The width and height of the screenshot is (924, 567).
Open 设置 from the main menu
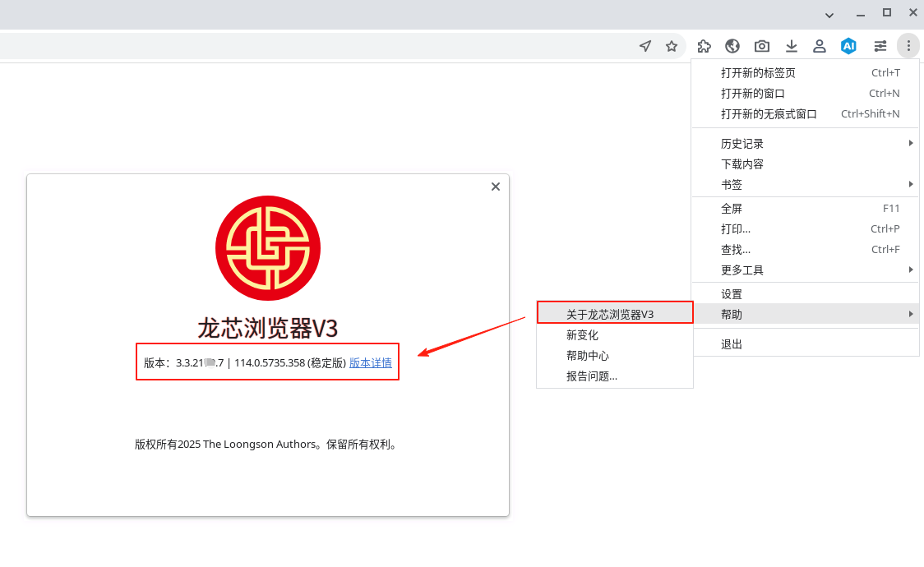806,294
